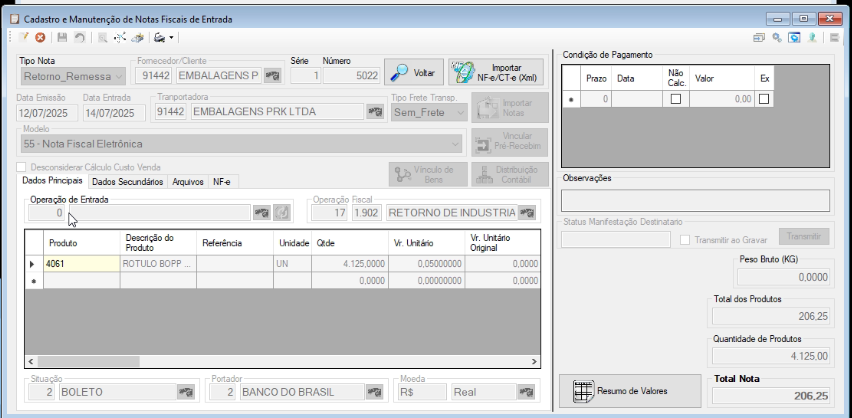Click the gears settings icon in top-right toolbar
This screenshot has height=418, width=852.
click(778, 38)
